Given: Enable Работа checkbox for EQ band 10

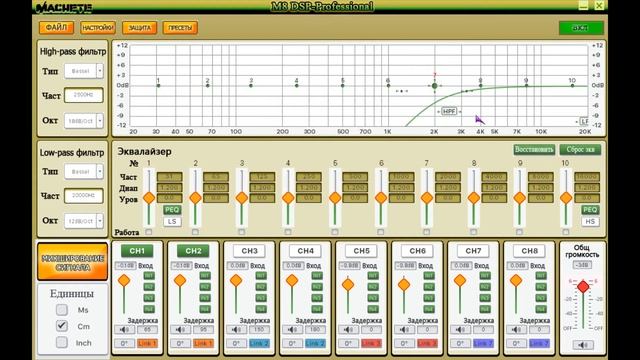Looking at the screenshot, I should coord(566,232).
